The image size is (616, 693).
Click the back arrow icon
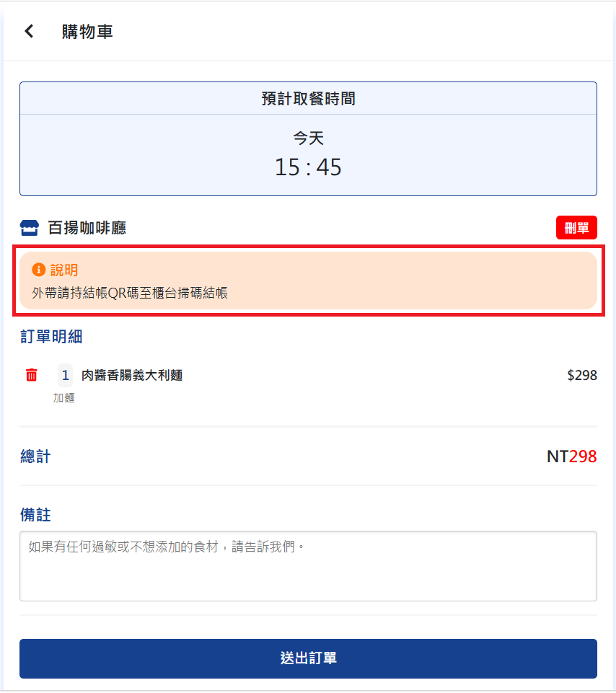click(x=29, y=31)
